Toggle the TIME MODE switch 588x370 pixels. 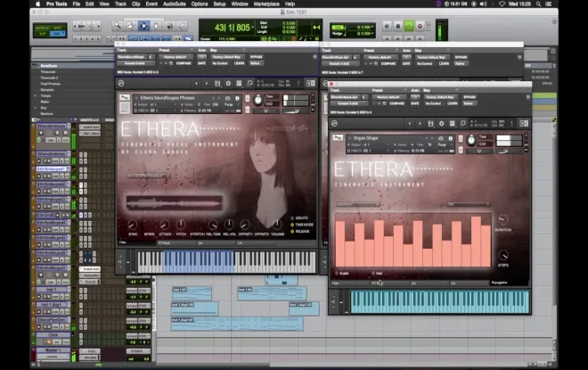coord(292,225)
